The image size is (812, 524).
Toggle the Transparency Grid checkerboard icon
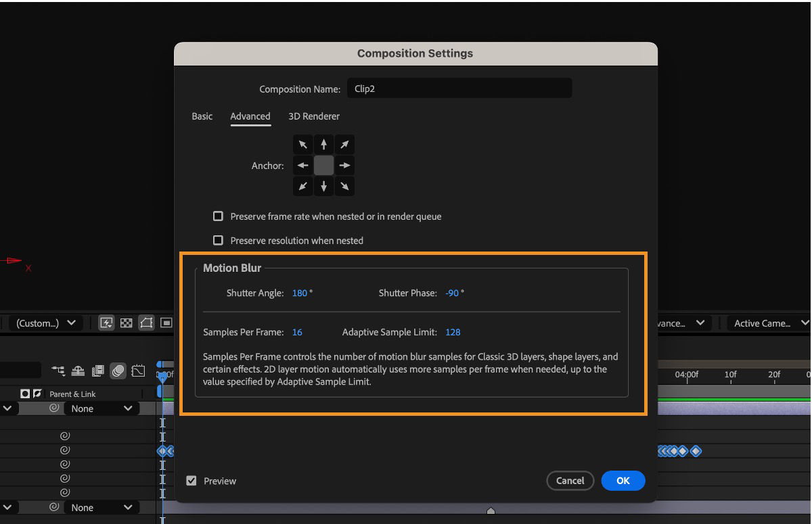tap(127, 323)
